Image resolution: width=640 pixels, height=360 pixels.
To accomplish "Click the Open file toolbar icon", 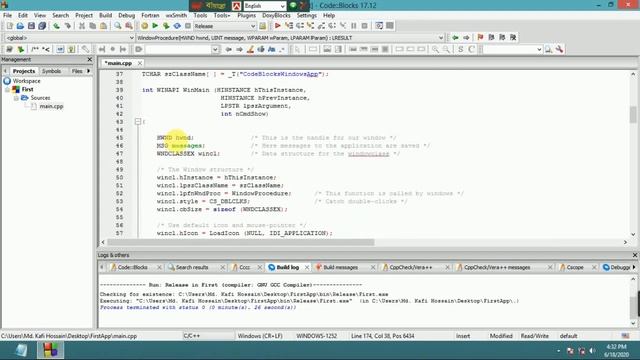I will coord(20,26).
